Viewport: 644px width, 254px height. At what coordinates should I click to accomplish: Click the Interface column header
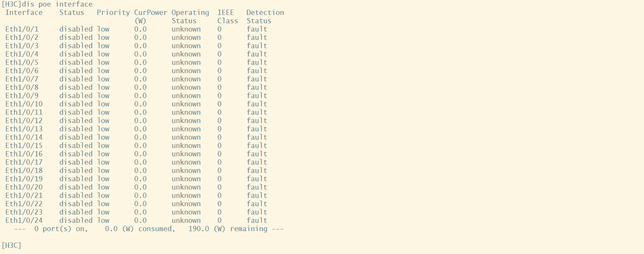click(x=24, y=12)
